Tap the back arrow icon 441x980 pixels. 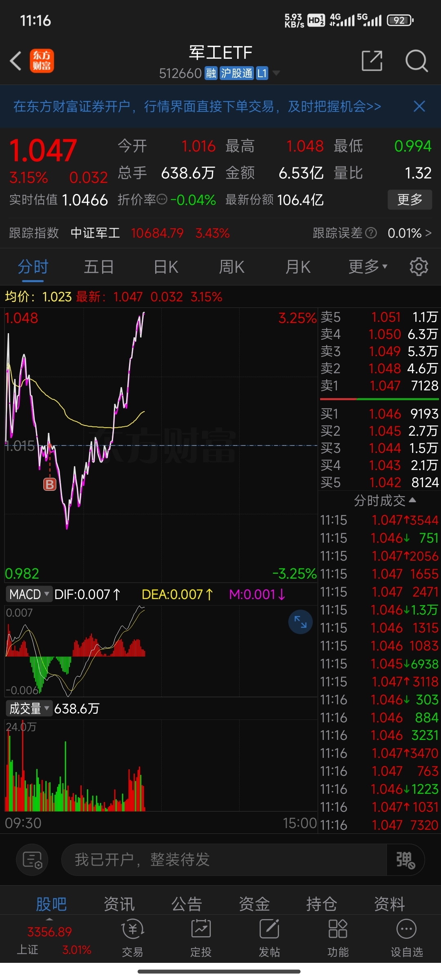click(x=16, y=61)
